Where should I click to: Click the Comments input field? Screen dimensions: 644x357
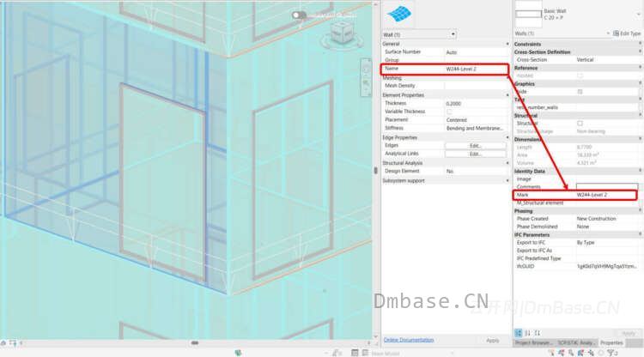[x=607, y=186]
